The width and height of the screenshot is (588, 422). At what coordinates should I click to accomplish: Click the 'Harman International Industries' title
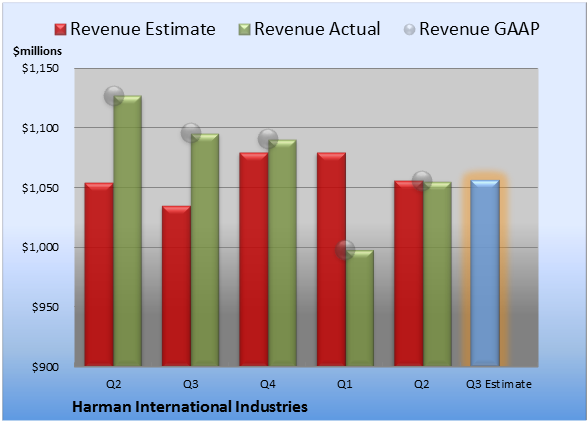190,407
